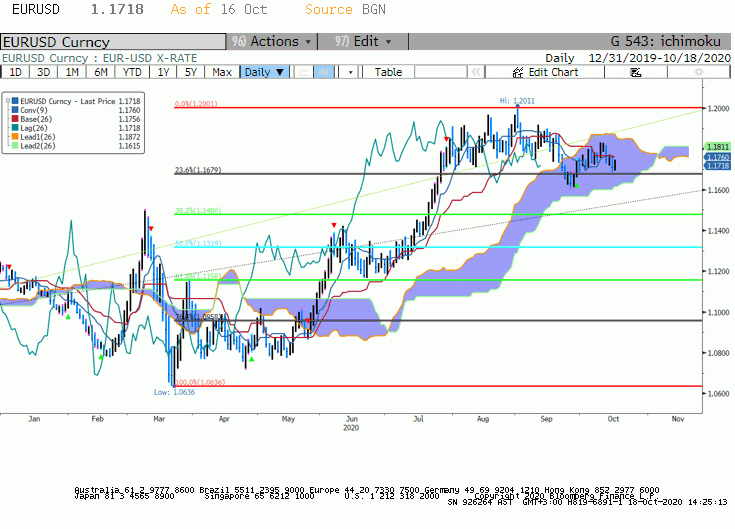Image resolution: width=735 pixels, height=529 pixels.
Task: Click the 1.2000 y-axis label
Action: tap(718, 108)
